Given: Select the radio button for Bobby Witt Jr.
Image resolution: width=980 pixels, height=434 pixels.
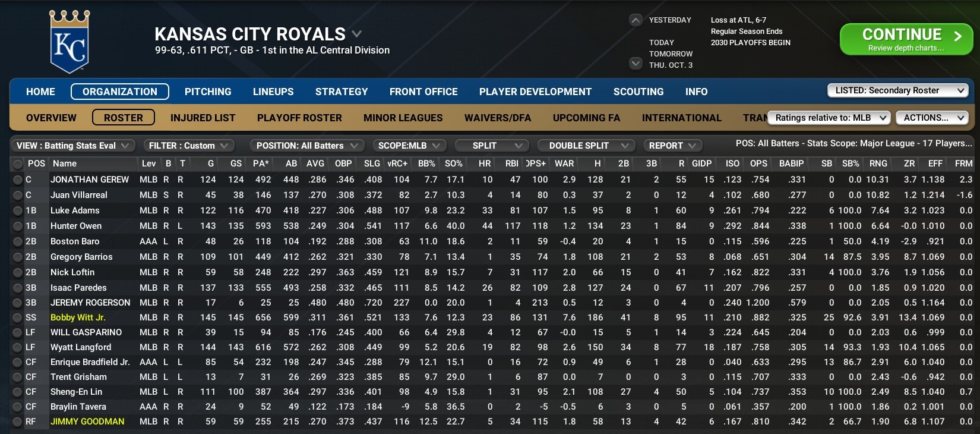Looking at the screenshot, I should point(18,317).
